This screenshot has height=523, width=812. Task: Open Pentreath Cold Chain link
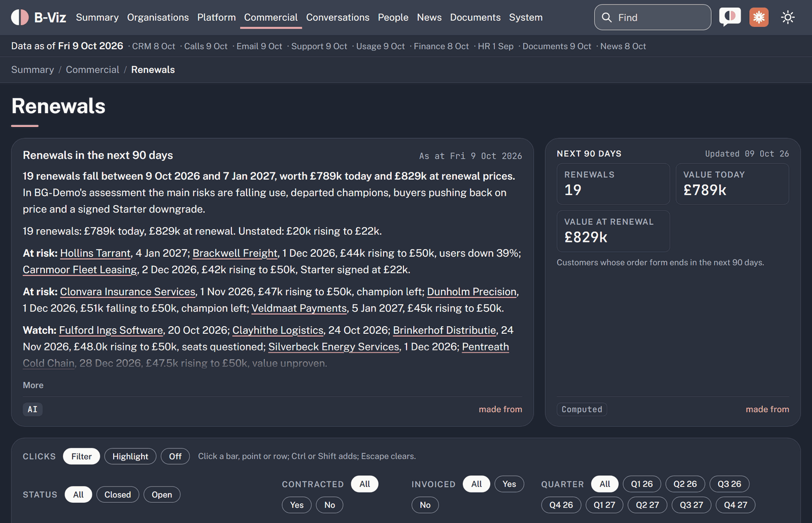pyautogui.click(x=485, y=347)
